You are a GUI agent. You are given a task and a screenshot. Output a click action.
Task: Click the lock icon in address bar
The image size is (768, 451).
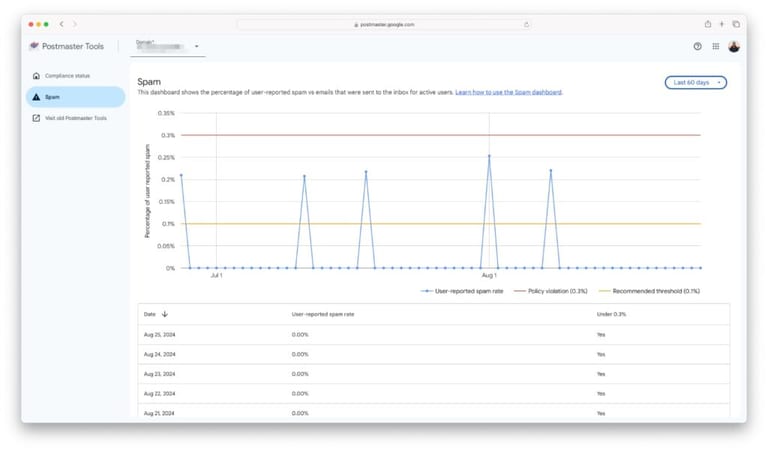(356, 24)
